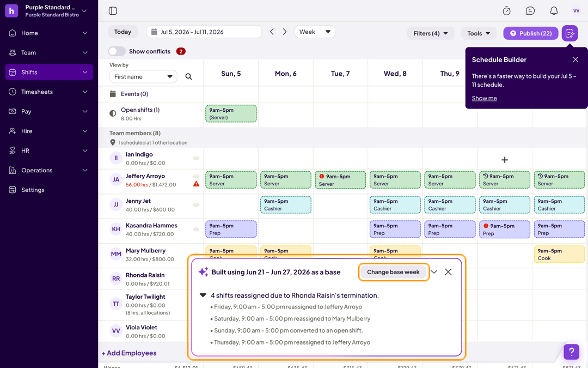Toggle Ian Indigo visibility eye
The image size is (588, 368).
(x=196, y=159)
